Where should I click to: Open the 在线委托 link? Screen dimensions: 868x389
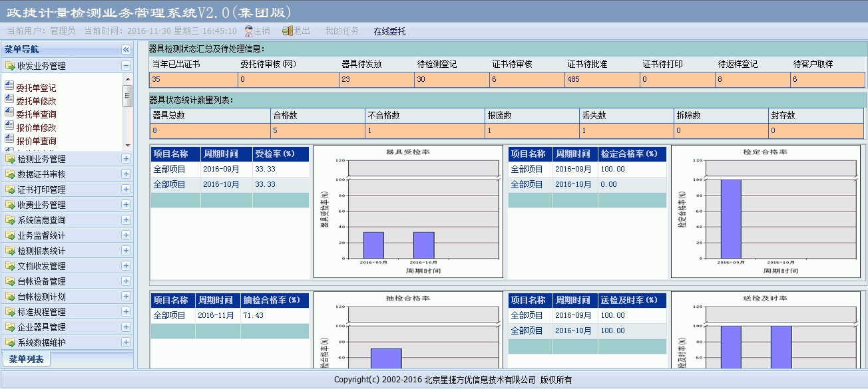[389, 31]
